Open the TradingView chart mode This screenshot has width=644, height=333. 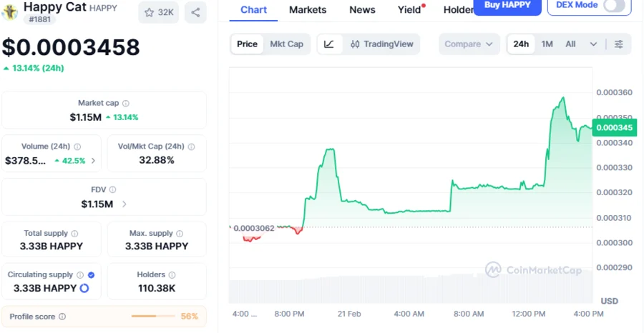(382, 44)
